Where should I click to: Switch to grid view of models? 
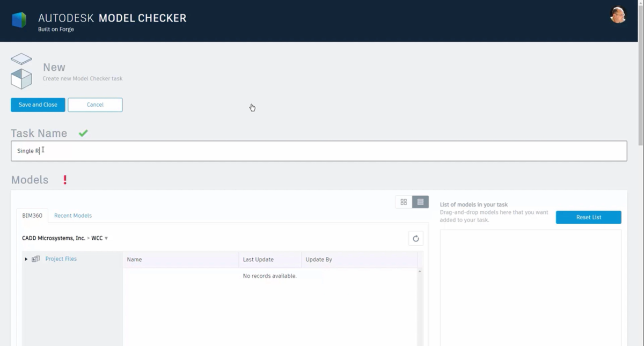[x=404, y=202]
